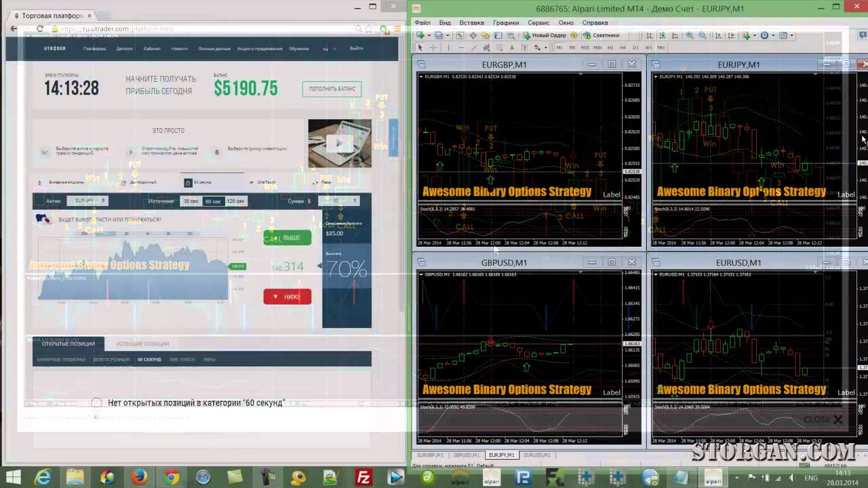Viewport: 868px width, 488px height.
Task: Select the crosshair tool in MT4
Action: pos(433,47)
